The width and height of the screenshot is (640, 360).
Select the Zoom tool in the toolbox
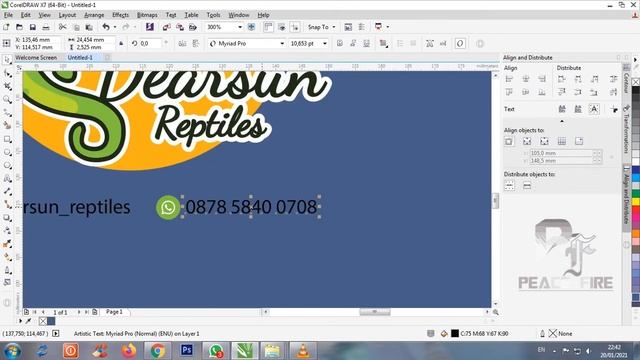click(x=7, y=99)
